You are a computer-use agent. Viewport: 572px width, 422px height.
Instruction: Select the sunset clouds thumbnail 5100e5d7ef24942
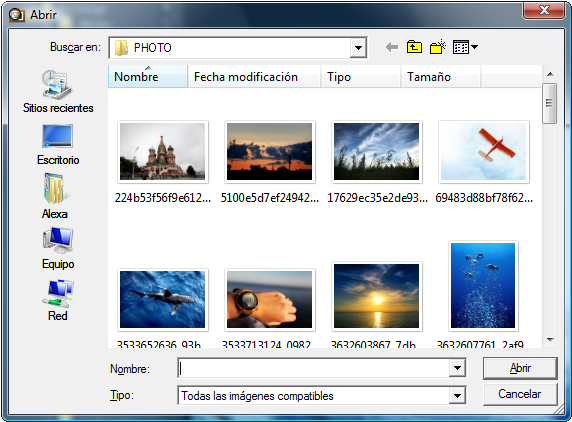click(x=270, y=152)
